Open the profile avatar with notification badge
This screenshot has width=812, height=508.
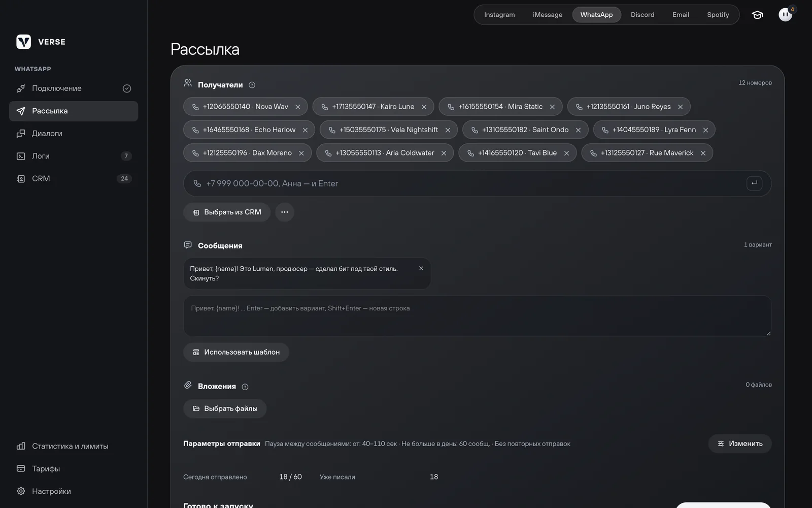[786, 14]
